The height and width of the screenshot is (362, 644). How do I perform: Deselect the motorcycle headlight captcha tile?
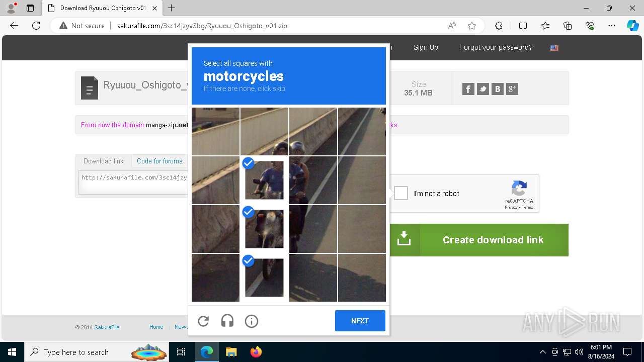264,229
